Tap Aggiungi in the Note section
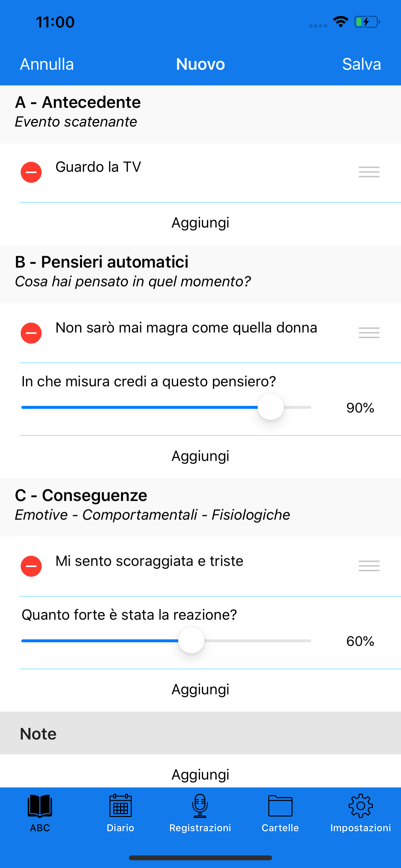 (x=200, y=774)
